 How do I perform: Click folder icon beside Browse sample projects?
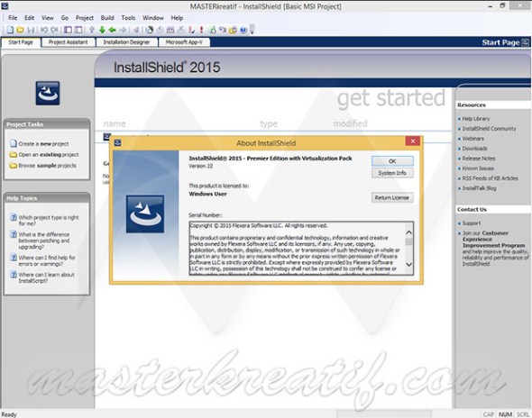pos(14,166)
